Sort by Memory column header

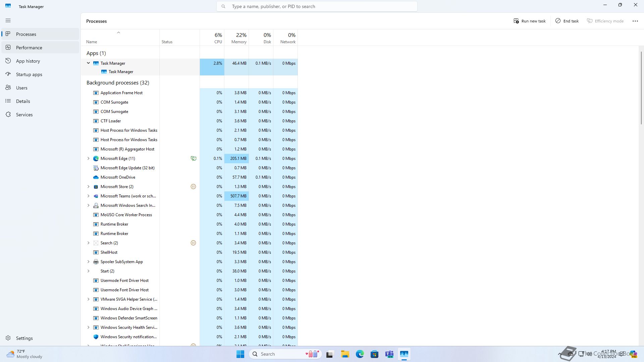coord(236,38)
